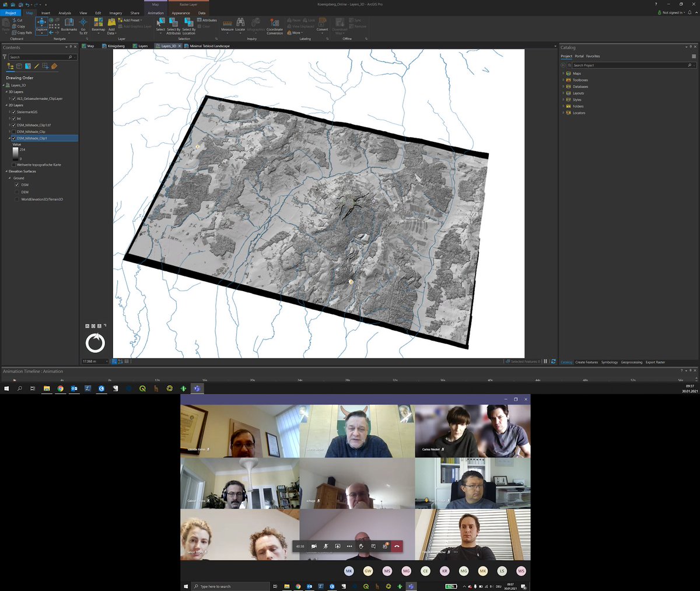Switch Contents to List By Selection
The height and width of the screenshot is (591, 700).
point(28,67)
